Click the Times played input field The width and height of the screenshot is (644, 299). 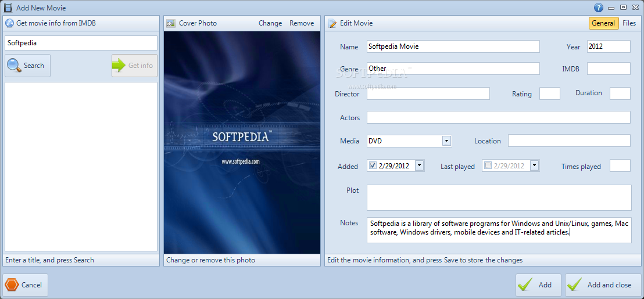click(x=620, y=165)
